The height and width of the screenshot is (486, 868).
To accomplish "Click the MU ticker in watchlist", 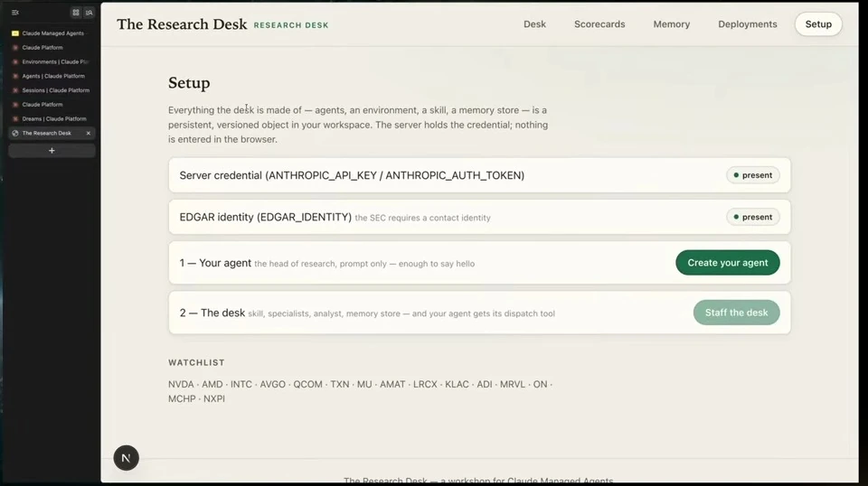I will pos(364,384).
